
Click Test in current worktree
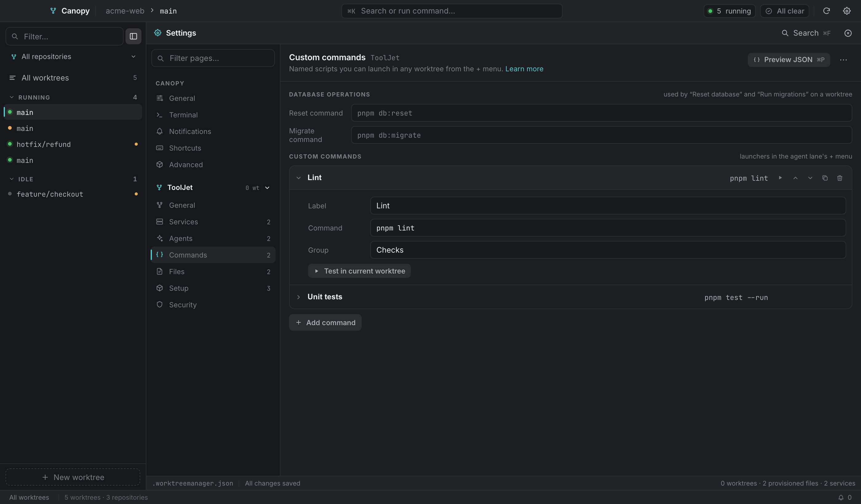tap(359, 271)
